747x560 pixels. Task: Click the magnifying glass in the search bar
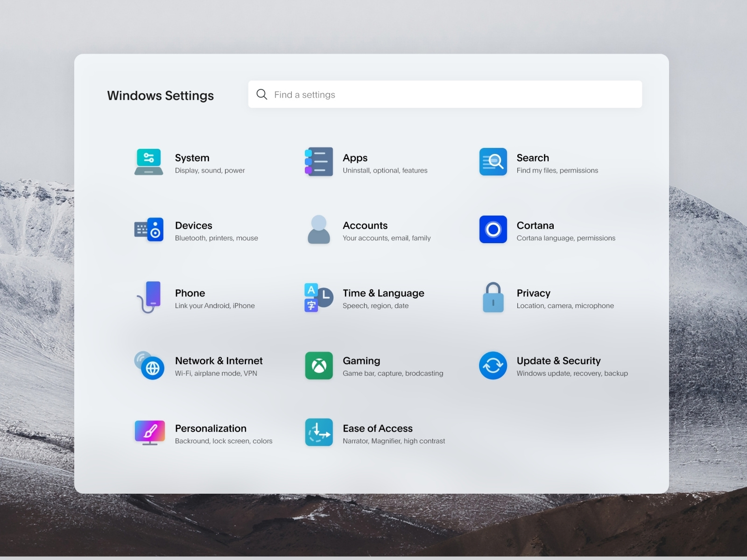tap(262, 94)
